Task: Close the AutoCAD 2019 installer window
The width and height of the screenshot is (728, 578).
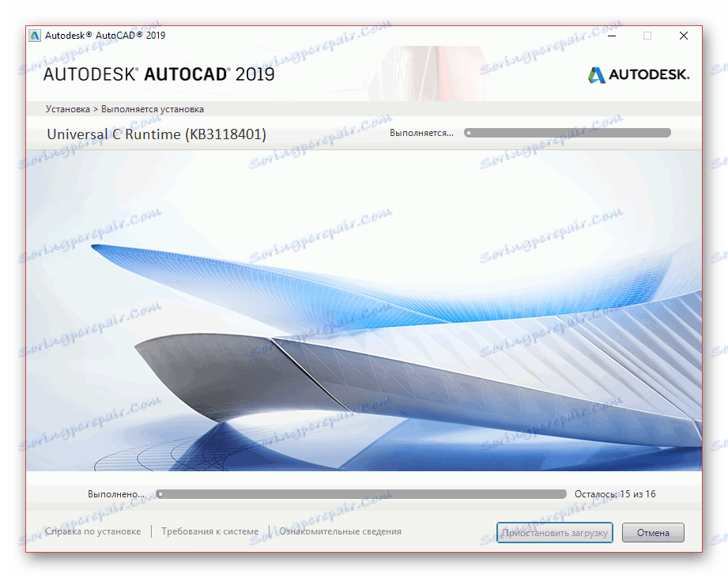Action: 684,36
